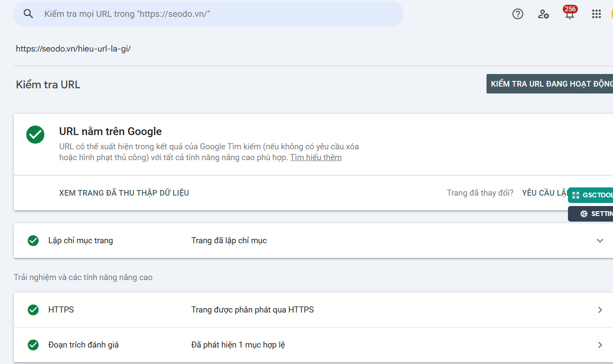Click 'Trang được phân phát qua HTTPS' text
613x364 pixels.
(253, 310)
